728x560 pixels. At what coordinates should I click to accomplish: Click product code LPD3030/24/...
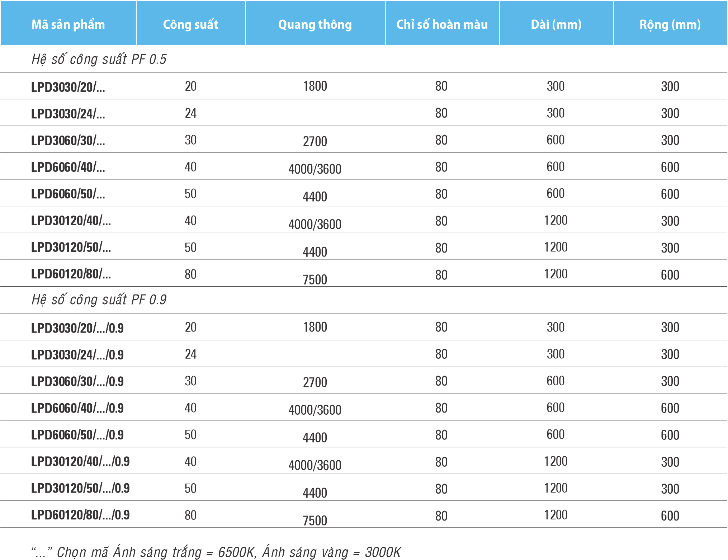pyautogui.click(x=68, y=114)
